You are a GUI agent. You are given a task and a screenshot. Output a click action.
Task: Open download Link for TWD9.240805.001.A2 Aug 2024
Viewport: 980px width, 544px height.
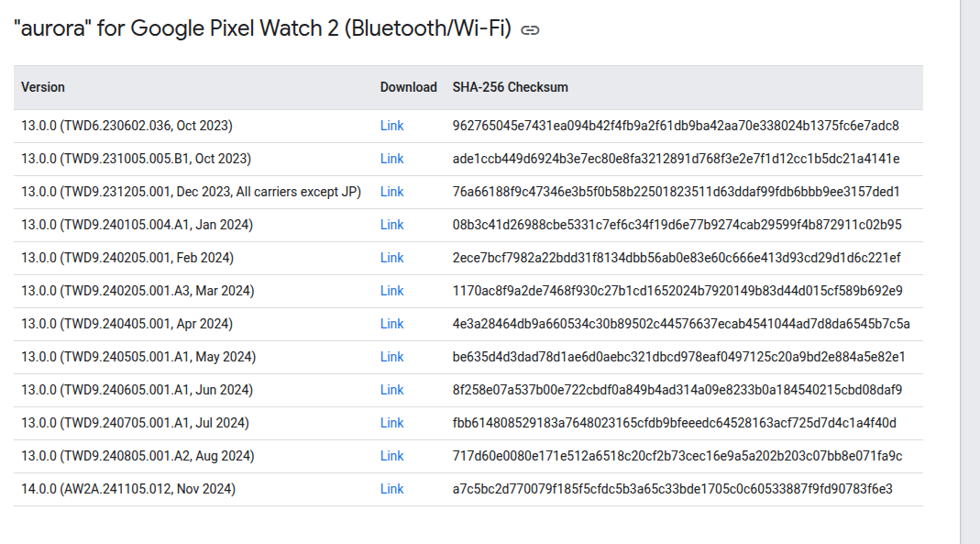(391, 457)
